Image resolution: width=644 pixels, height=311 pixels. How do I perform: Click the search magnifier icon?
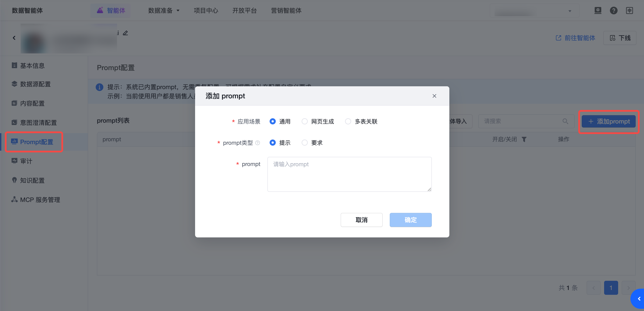[x=565, y=121]
